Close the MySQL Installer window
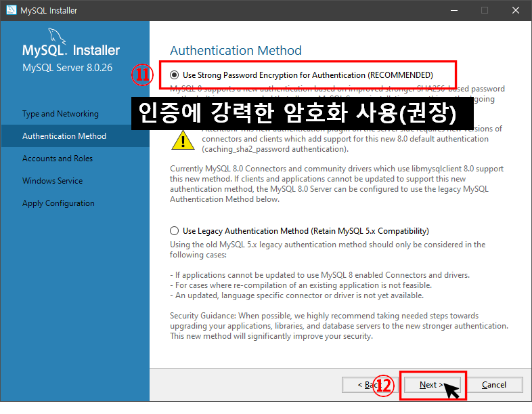Screen dimensions: 532x414 (516, 10)
